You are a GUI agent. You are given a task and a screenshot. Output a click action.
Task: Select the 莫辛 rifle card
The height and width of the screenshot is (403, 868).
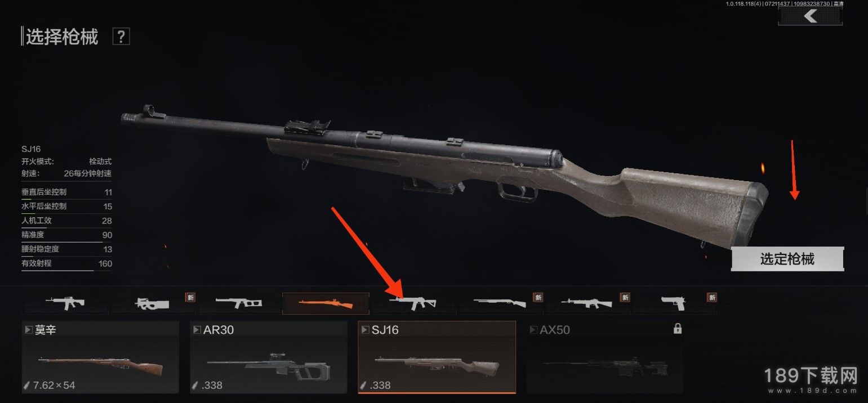(100, 357)
